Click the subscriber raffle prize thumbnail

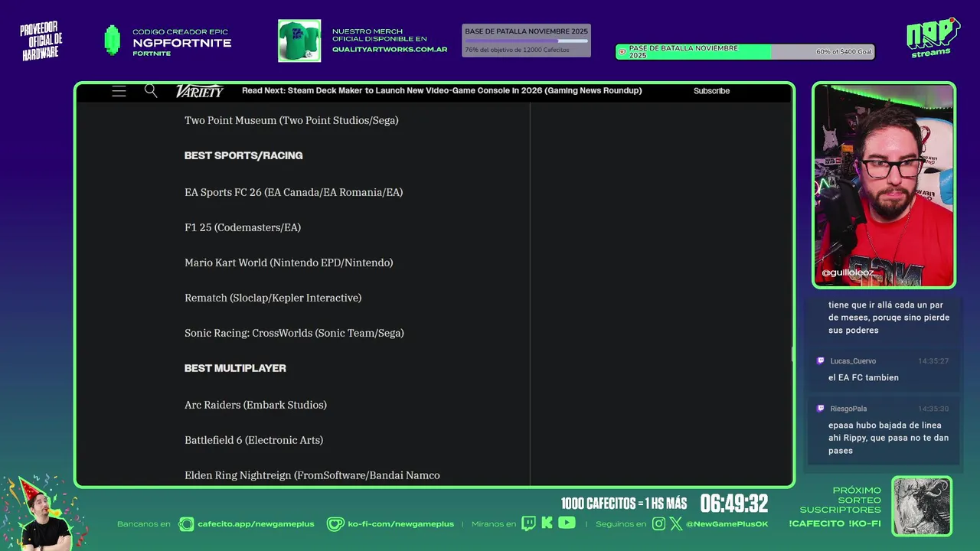tap(922, 506)
